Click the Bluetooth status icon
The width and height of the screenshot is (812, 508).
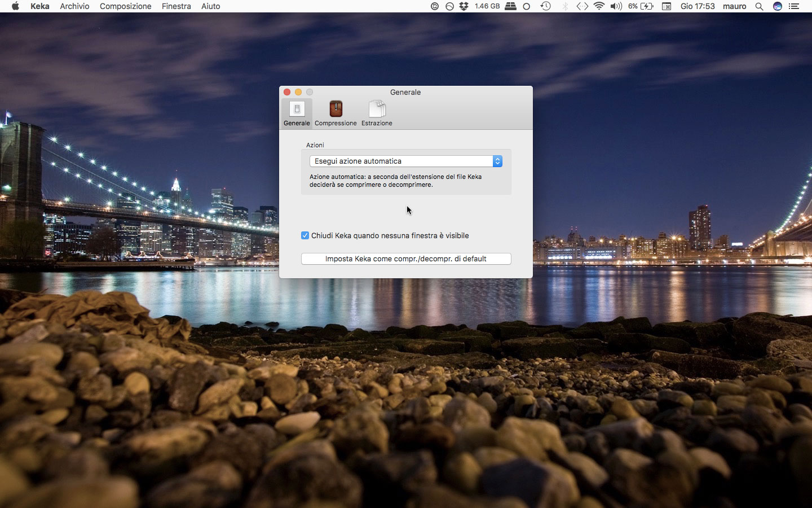click(565, 6)
